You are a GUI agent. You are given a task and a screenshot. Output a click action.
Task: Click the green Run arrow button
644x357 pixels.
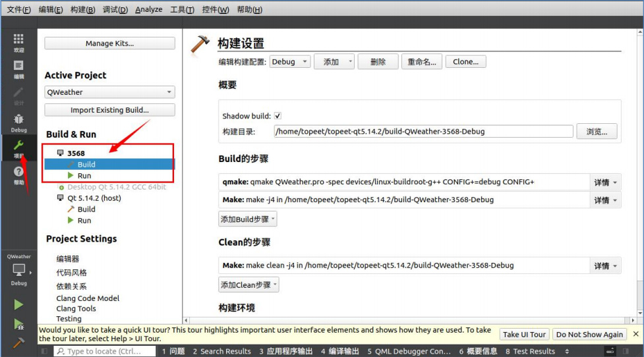[x=18, y=304]
